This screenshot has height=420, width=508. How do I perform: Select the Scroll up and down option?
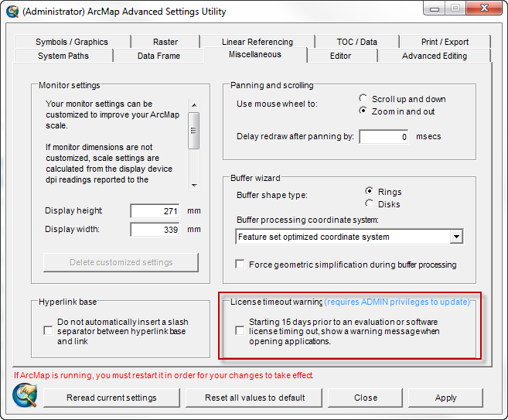[364, 99]
